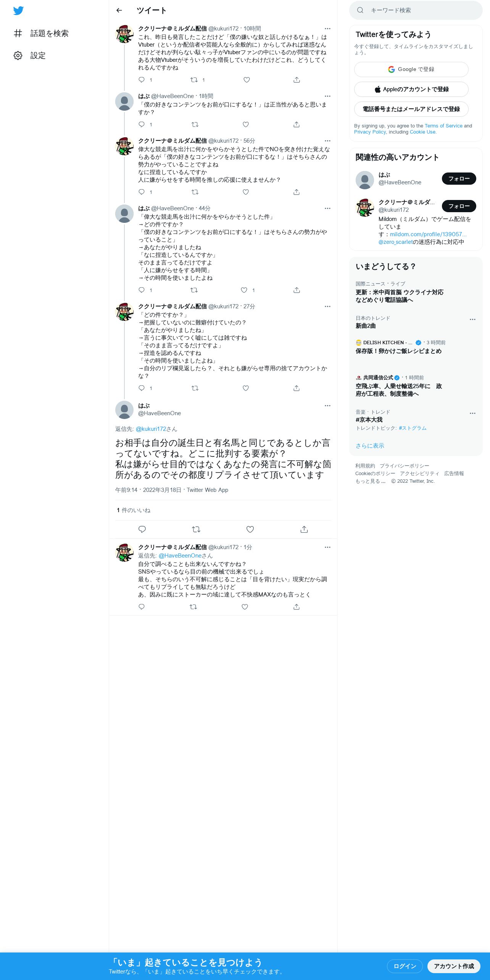490x980 pixels.
Task: Open more options on the main はぶ tweet
Action: click(327, 406)
